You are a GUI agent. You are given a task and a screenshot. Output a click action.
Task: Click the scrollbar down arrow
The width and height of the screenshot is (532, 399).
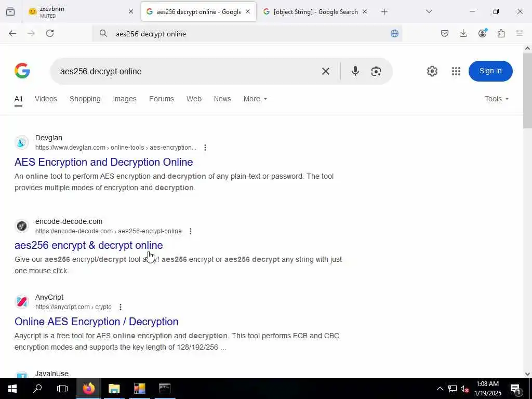527,374
